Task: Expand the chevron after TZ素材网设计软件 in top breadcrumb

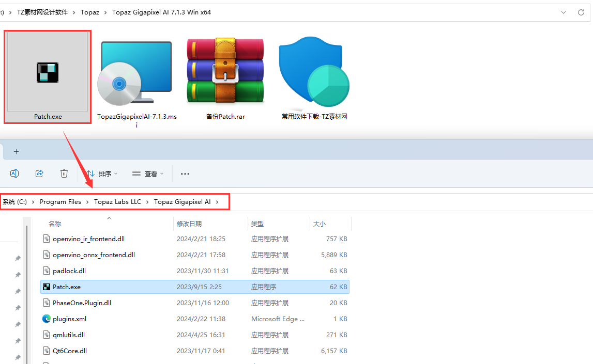Action: coord(74,12)
